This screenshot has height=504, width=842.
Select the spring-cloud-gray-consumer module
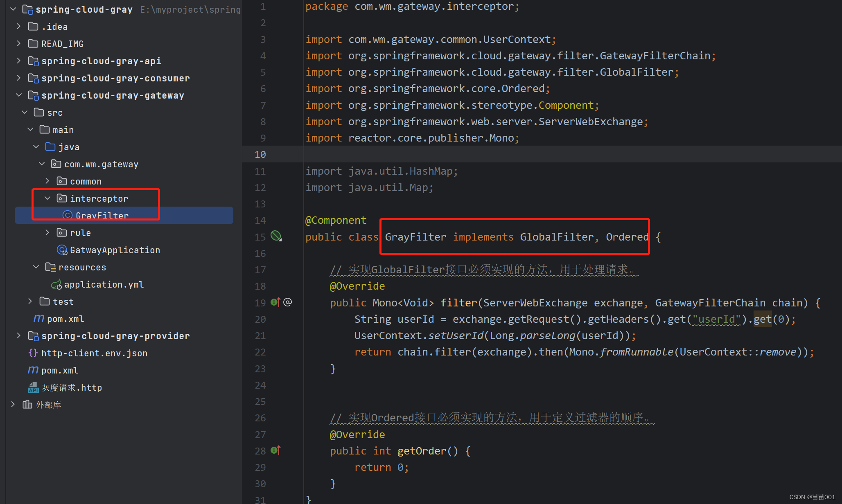pos(115,78)
